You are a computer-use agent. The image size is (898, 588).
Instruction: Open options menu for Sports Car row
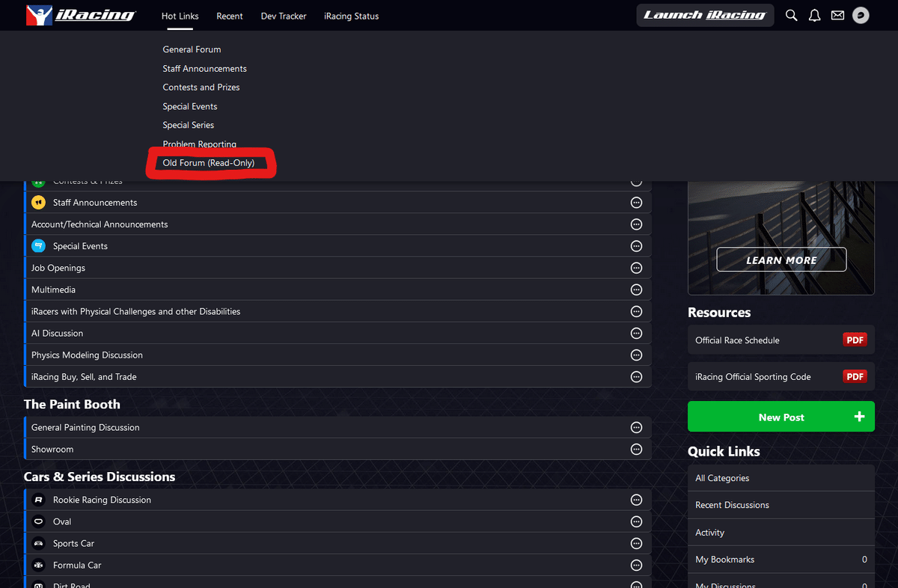tap(636, 543)
